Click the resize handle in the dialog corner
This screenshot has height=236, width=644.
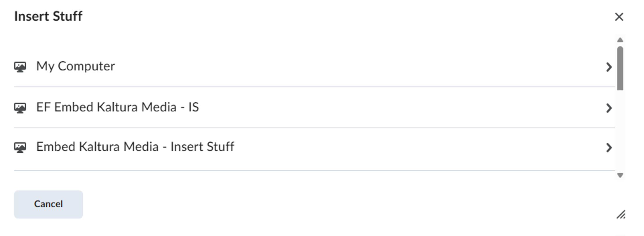621,215
